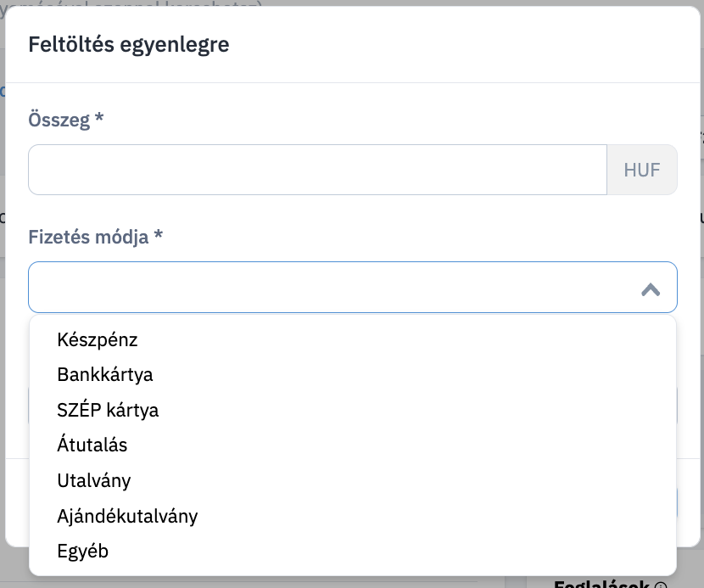Viewport: 704px width, 588px height.
Task: Click the Összeg field label
Action: tap(59, 120)
